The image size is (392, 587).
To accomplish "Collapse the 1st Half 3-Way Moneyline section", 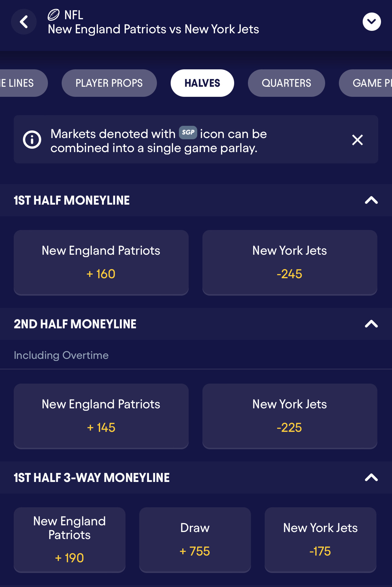I will 371,477.
